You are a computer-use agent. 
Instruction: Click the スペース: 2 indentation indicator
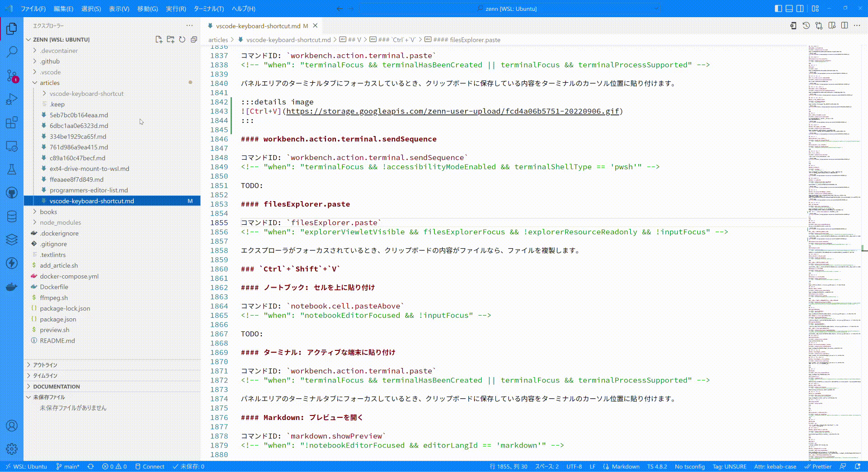click(547, 467)
